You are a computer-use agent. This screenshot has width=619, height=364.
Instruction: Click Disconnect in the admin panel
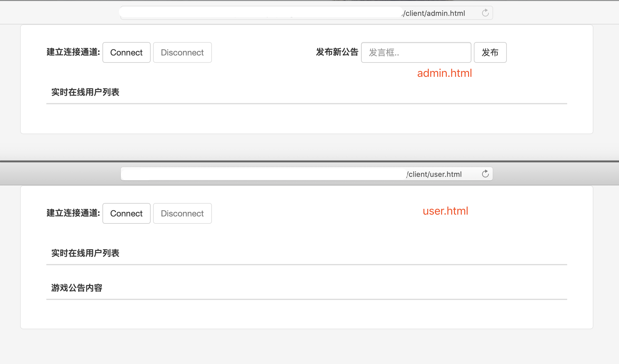point(182,52)
